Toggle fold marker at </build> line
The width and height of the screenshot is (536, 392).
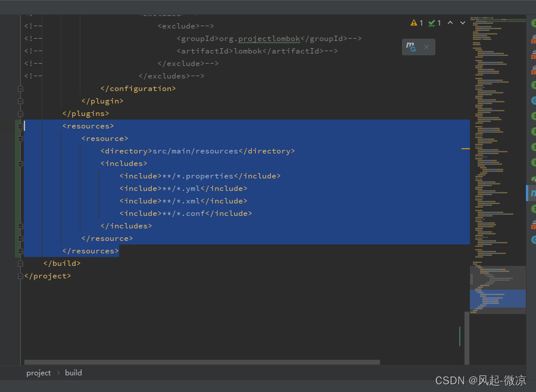(x=20, y=264)
